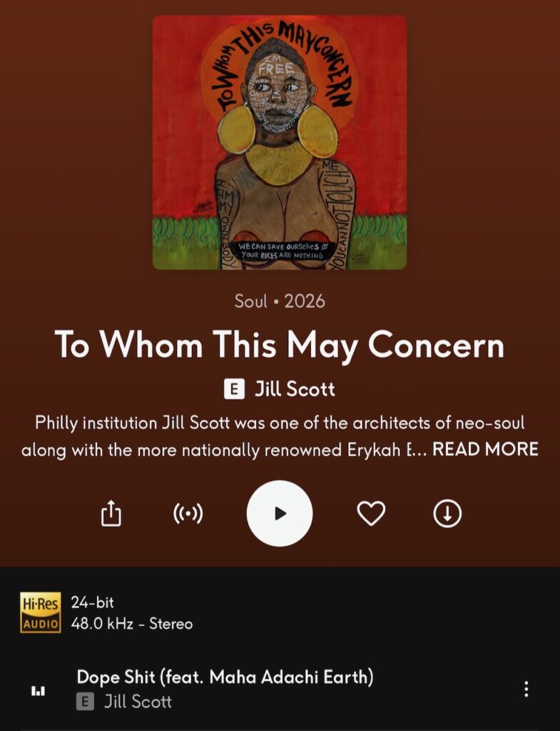560x731 pixels.
Task: Click the Hi-Res Audio badge
Action: [x=41, y=612]
